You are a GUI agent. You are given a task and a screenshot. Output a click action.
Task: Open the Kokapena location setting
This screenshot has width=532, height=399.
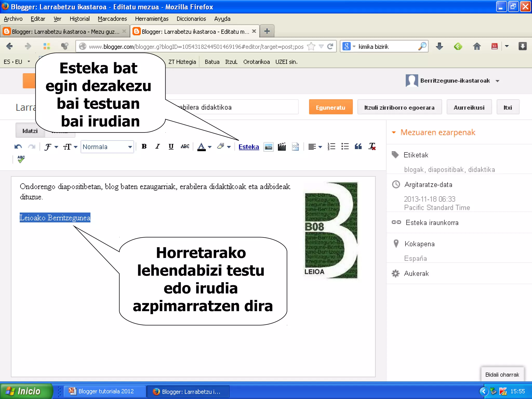[419, 244]
